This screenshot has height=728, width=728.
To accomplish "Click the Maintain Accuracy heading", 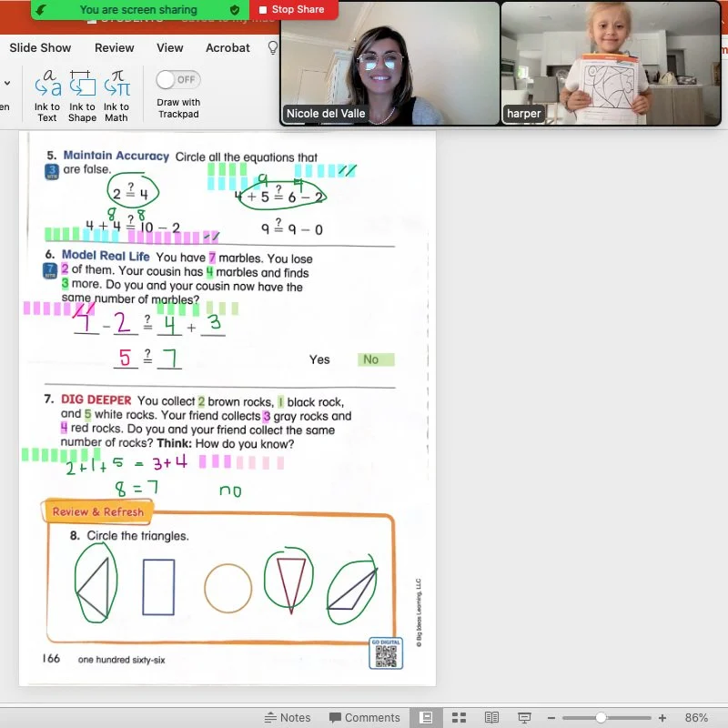I will 116,156.
